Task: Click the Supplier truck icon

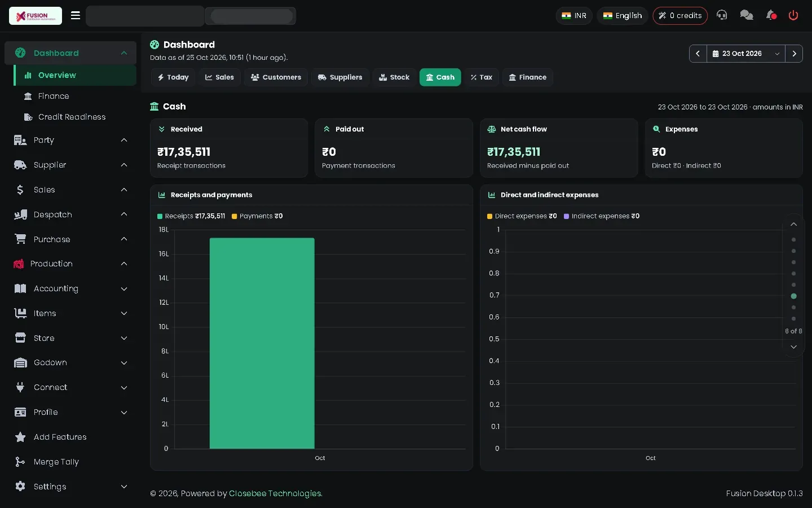Action: pos(20,165)
